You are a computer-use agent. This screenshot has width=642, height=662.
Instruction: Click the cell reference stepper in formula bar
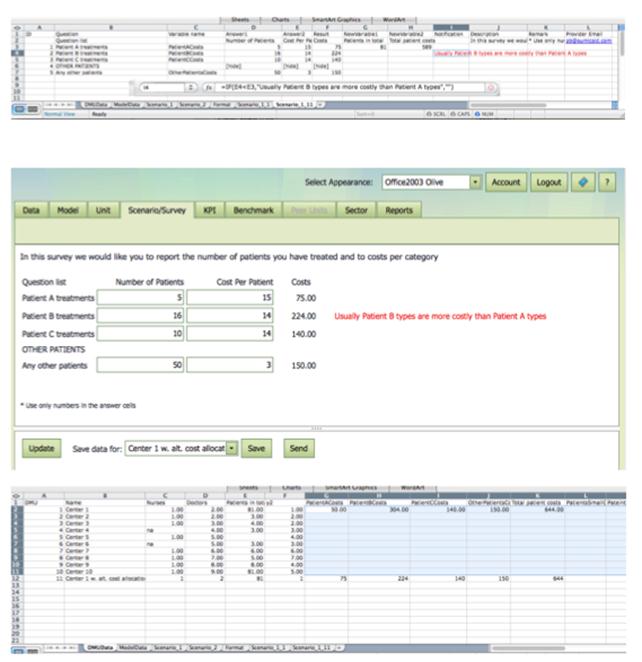point(192,88)
